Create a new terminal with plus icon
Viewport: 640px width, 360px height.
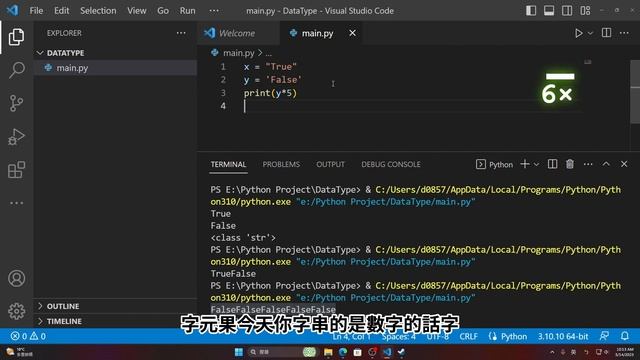525,164
